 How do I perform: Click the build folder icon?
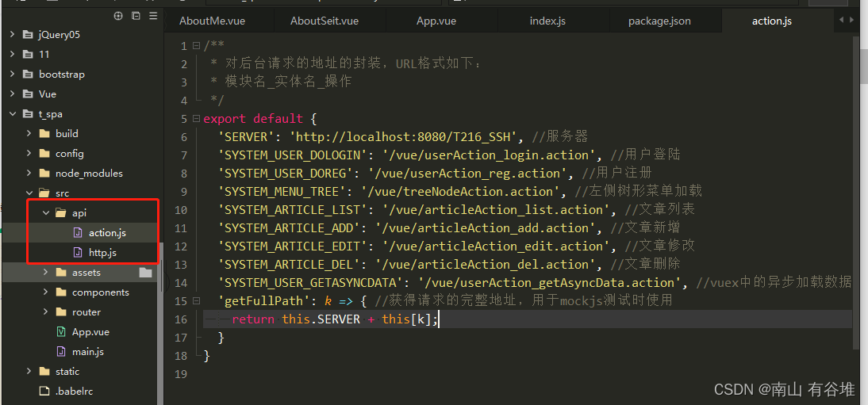coord(44,134)
